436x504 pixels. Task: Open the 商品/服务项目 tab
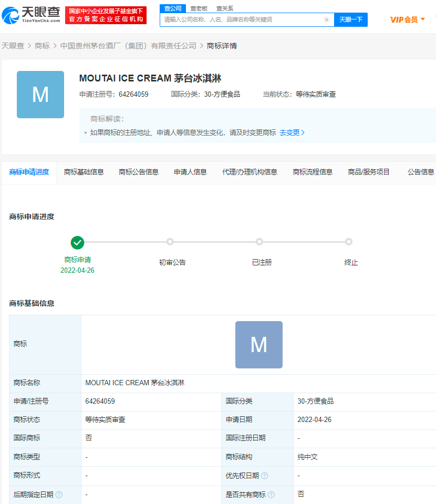coord(369,171)
